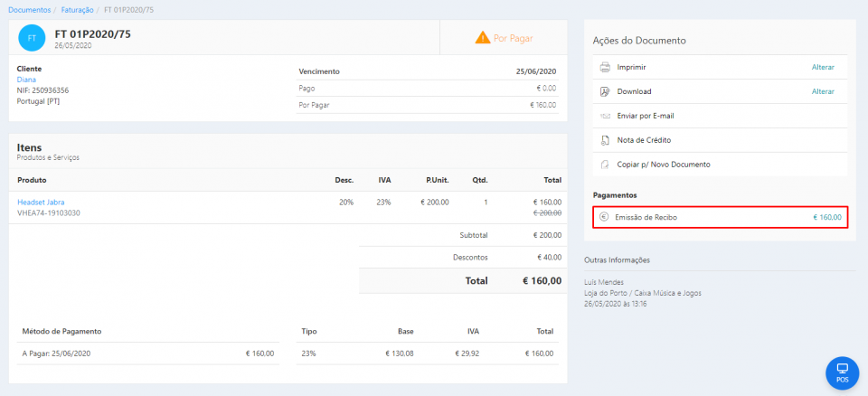The height and width of the screenshot is (396, 868).
Task: Select the Imprimir action
Action: coord(720,67)
